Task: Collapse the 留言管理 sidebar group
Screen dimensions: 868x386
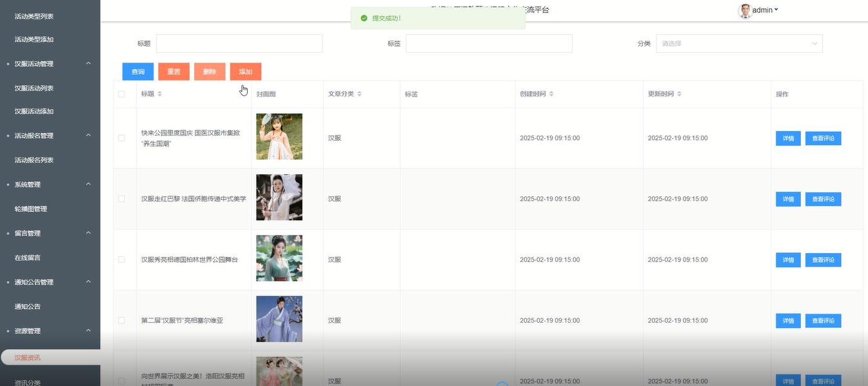Action: click(50, 233)
